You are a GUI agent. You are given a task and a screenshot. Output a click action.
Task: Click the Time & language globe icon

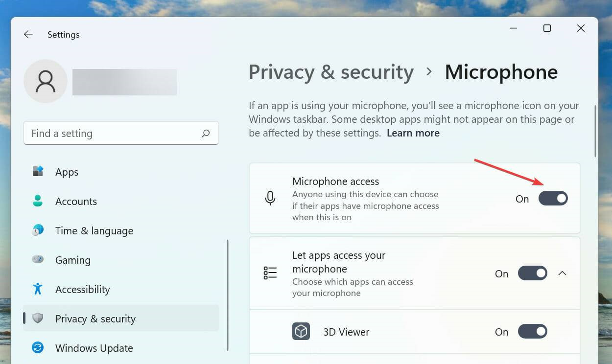coord(37,230)
